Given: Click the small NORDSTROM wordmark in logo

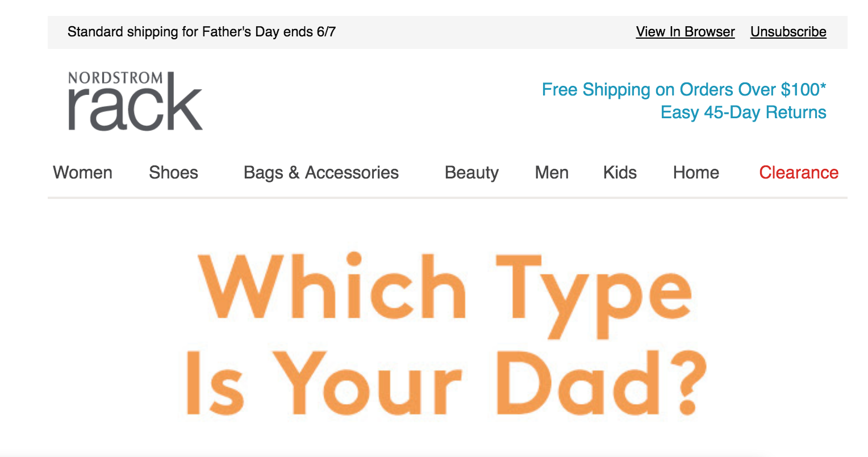Looking at the screenshot, I should pyautogui.click(x=115, y=78).
